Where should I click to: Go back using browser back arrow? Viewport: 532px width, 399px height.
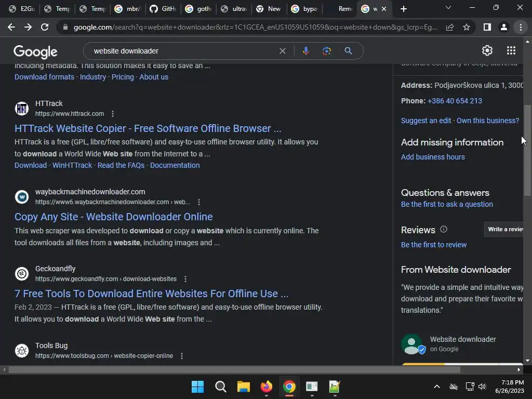pos(11,27)
